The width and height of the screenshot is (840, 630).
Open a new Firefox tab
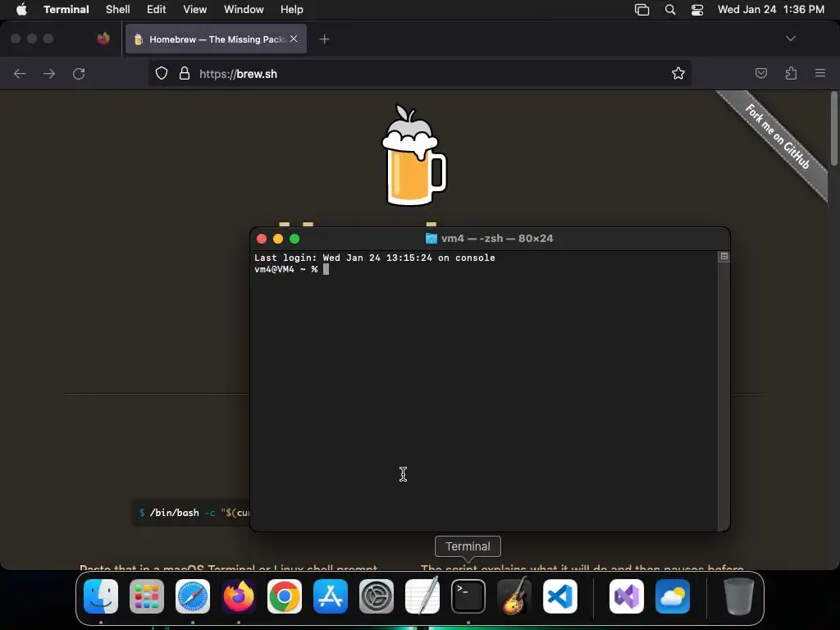pyautogui.click(x=324, y=39)
